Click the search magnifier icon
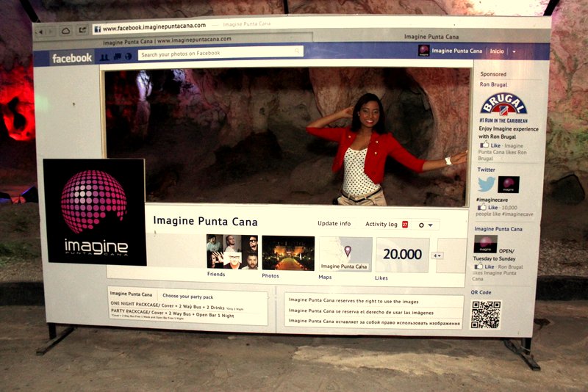 298,51
